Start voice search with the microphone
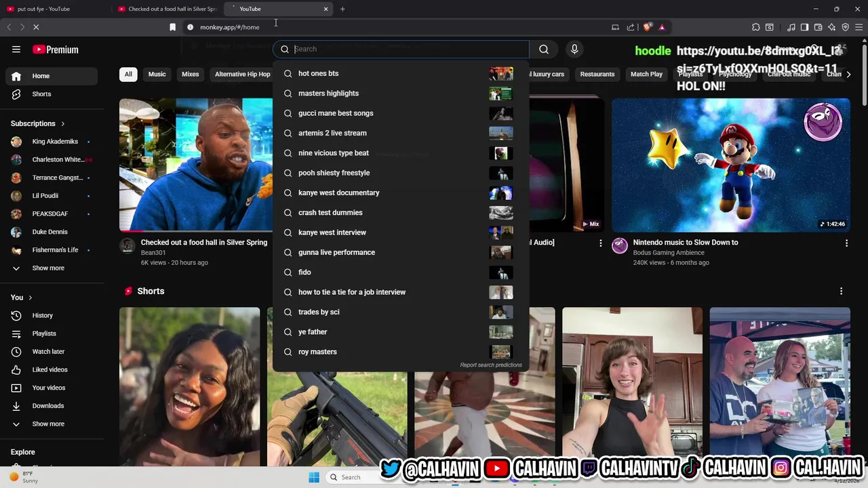The image size is (868, 488). tap(574, 49)
